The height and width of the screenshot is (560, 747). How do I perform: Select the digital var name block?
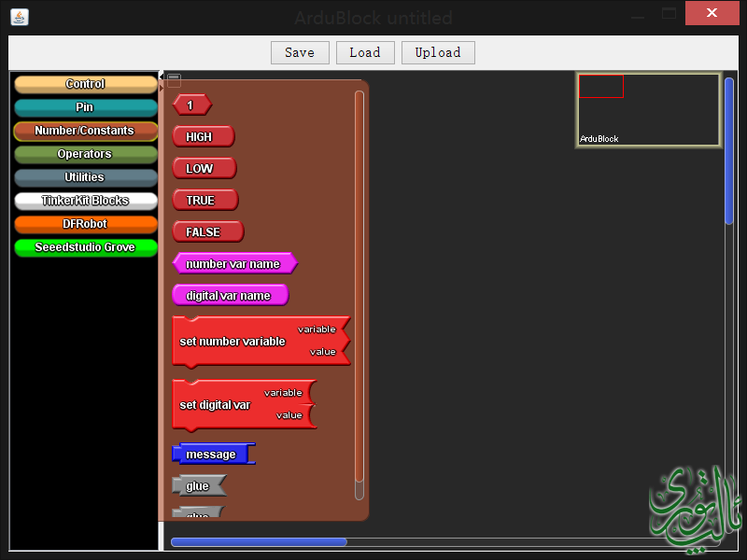[x=231, y=295]
